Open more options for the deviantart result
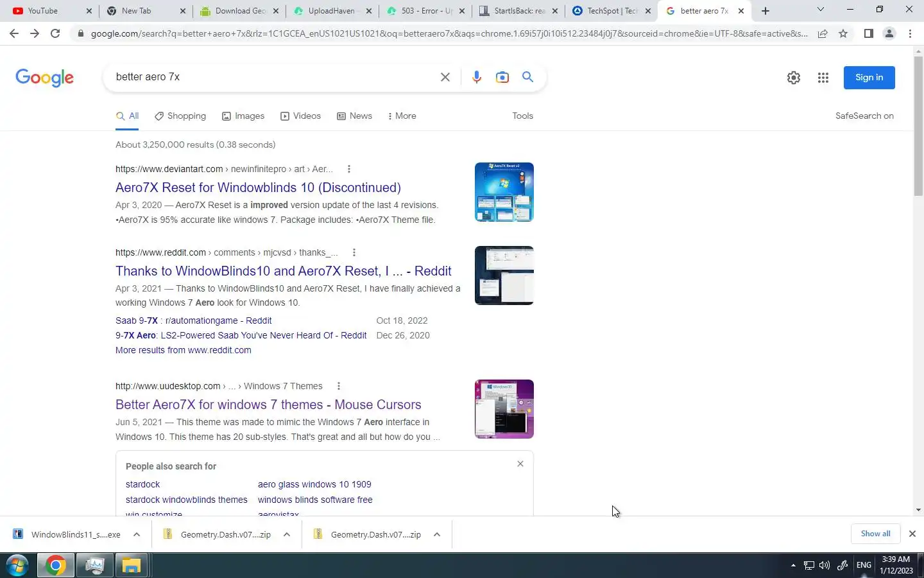Viewport: 924px width, 578px height. [x=349, y=169]
